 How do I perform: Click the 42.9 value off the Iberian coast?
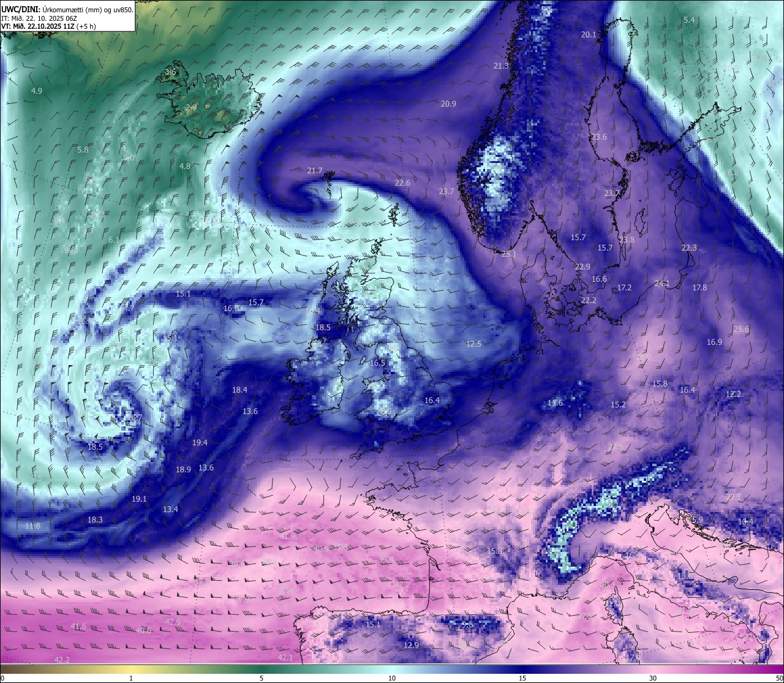coord(173,622)
